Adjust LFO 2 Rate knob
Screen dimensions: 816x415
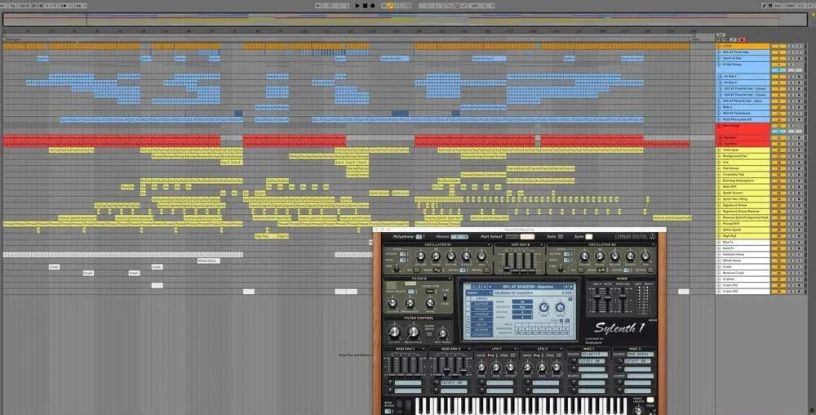pyautogui.click(x=527, y=368)
